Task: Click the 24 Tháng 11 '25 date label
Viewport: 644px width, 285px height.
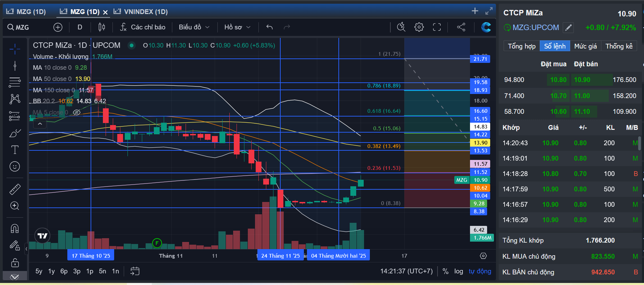Action: (x=280, y=256)
